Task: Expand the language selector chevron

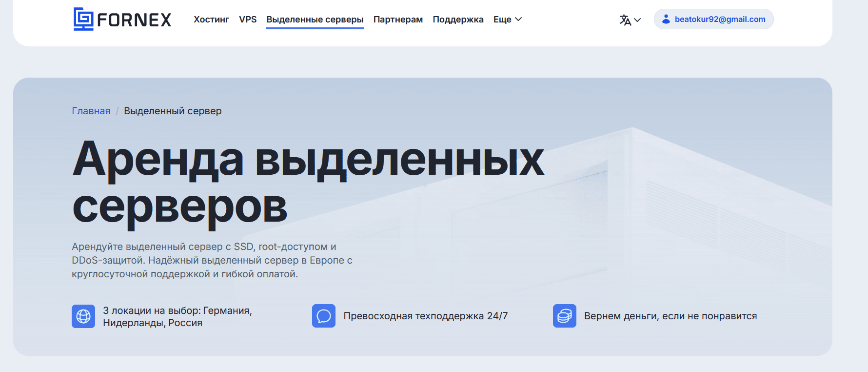Action: tap(637, 20)
